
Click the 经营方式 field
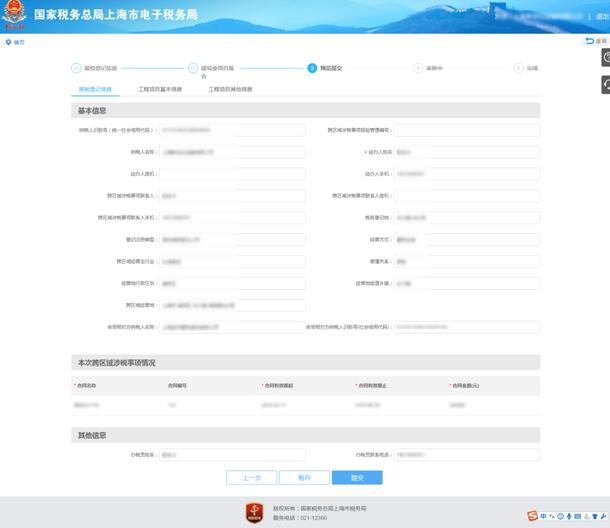467,240
